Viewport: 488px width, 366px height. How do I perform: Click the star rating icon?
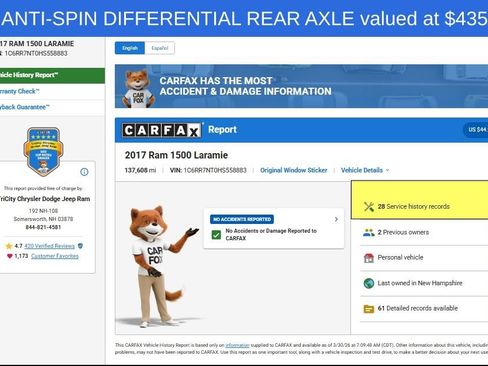(9, 246)
